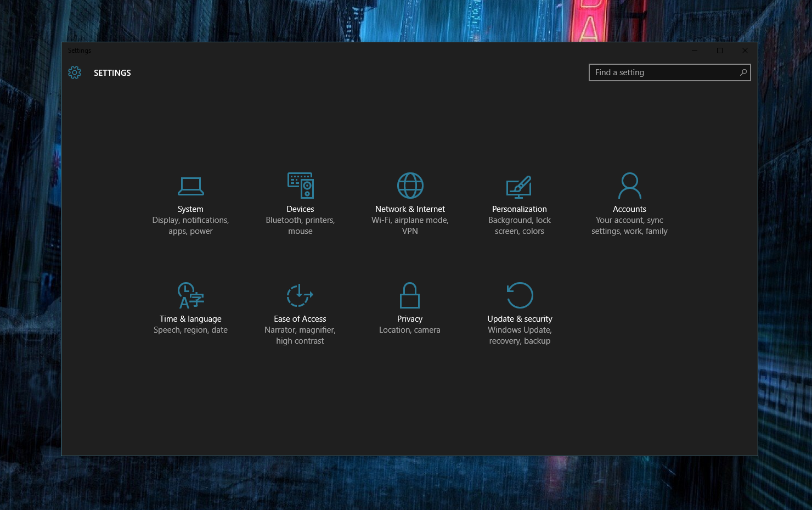Focus the Find a setting search box
812x510 pixels.
click(669, 72)
